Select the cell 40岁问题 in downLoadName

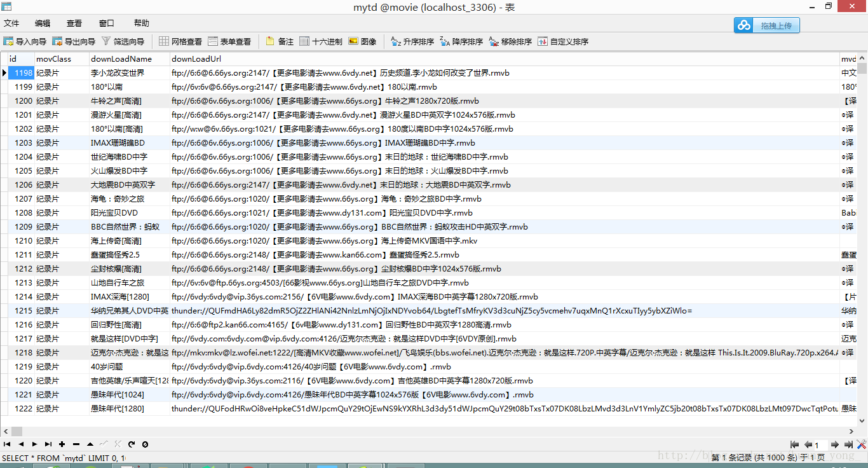(x=130, y=366)
